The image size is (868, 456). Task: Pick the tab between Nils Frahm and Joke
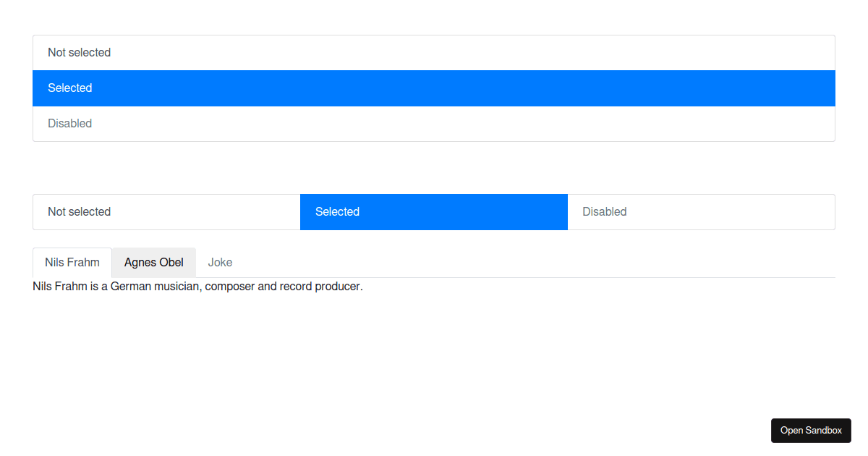[x=154, y=262]
